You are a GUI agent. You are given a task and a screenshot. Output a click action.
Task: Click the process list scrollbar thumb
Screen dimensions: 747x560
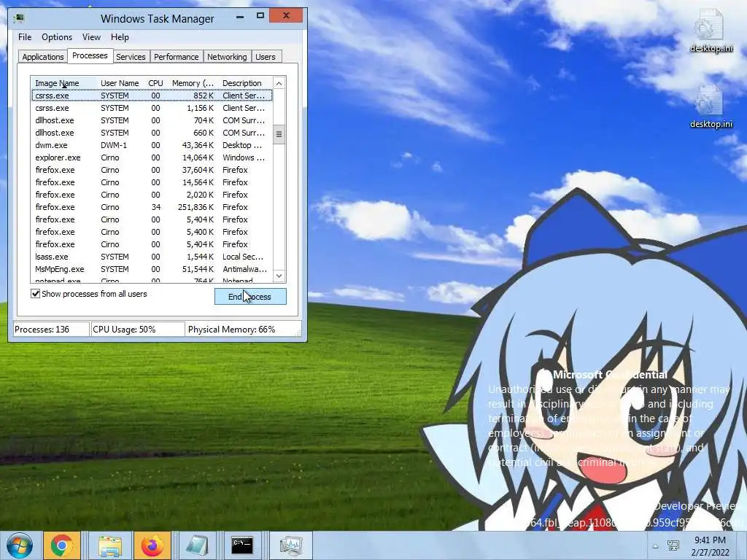(279, 134)
